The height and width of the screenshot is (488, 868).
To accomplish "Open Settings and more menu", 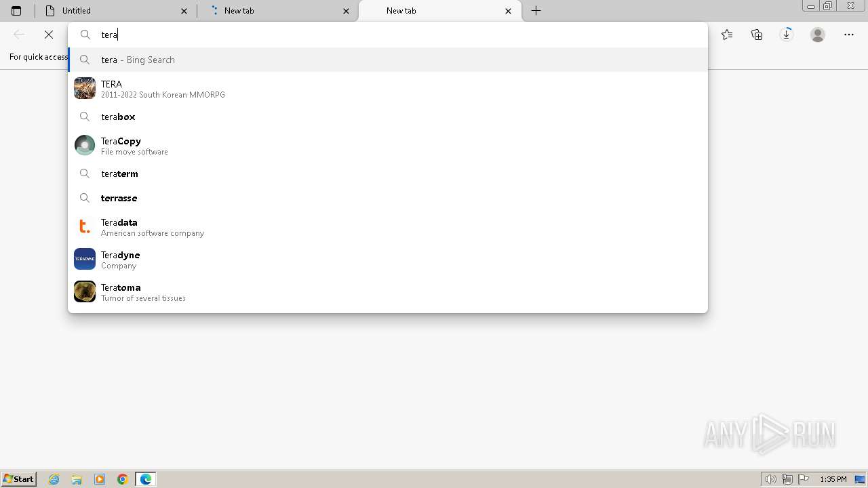I will [x=849, y=35].
